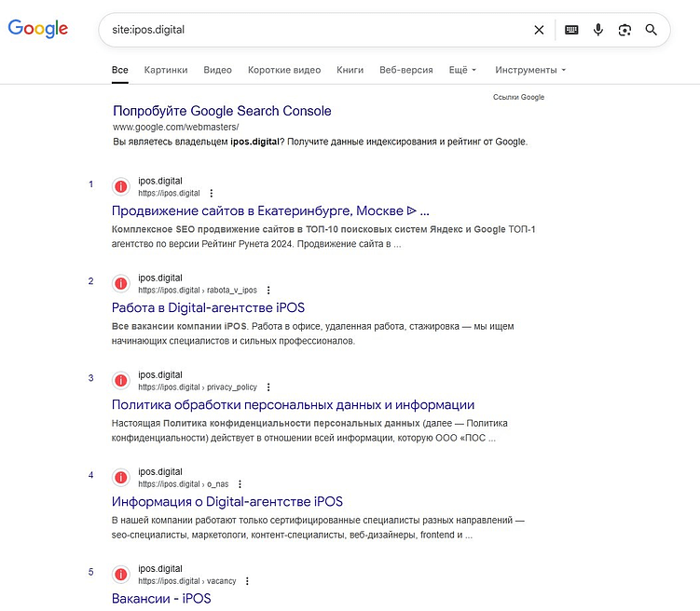Search by image with Lens icon

pyautogui.click(x=625, y=30)
